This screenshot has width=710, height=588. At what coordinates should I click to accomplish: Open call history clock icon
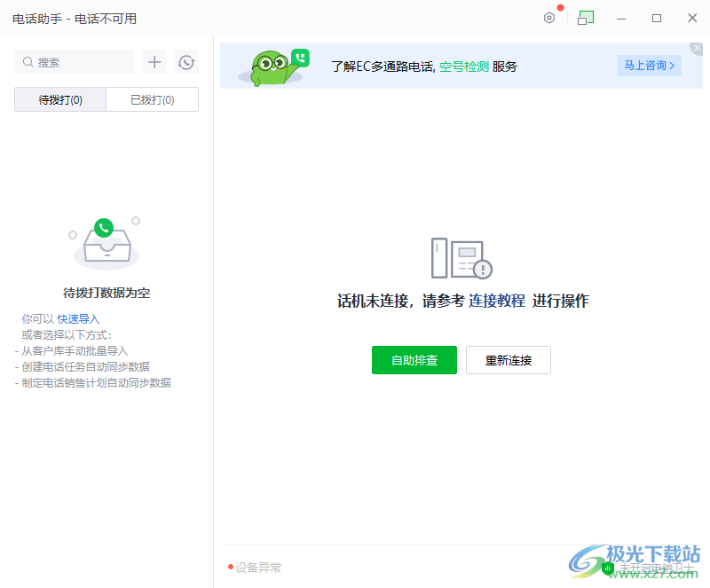tap(186, 62)
